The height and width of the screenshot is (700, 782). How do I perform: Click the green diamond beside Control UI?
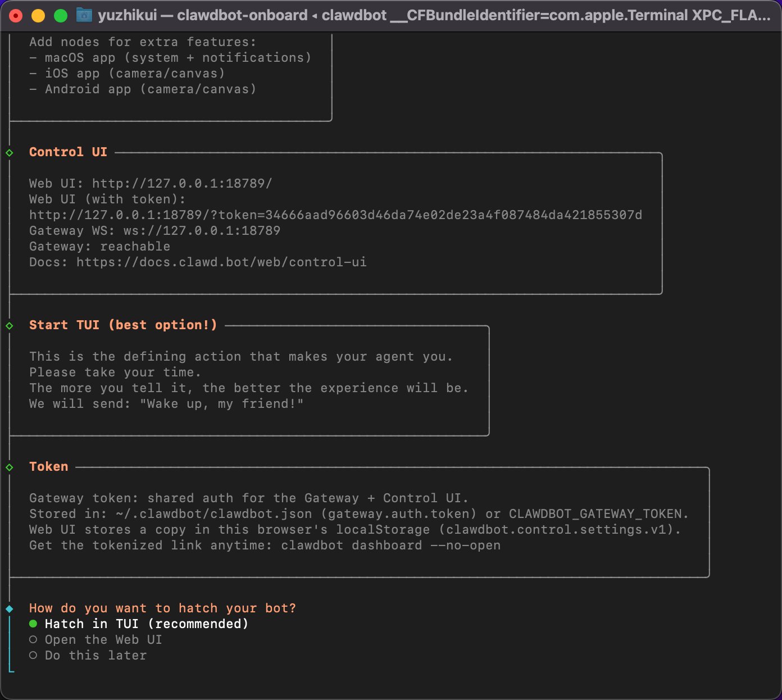[10, 152]
